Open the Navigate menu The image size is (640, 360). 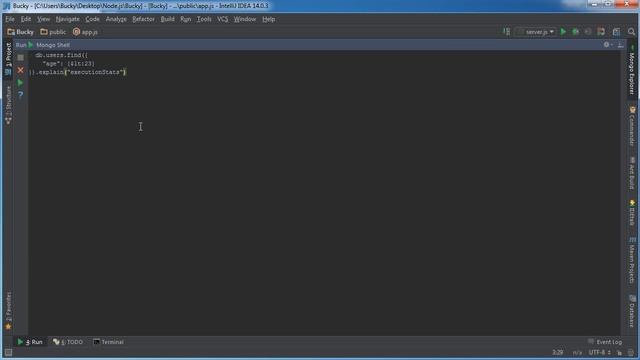point(67,19)
